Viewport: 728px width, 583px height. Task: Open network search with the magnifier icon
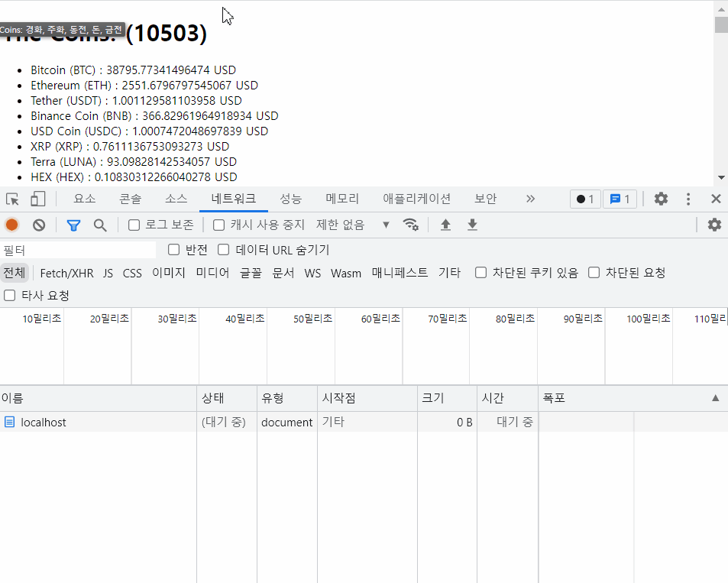(100, 225)
